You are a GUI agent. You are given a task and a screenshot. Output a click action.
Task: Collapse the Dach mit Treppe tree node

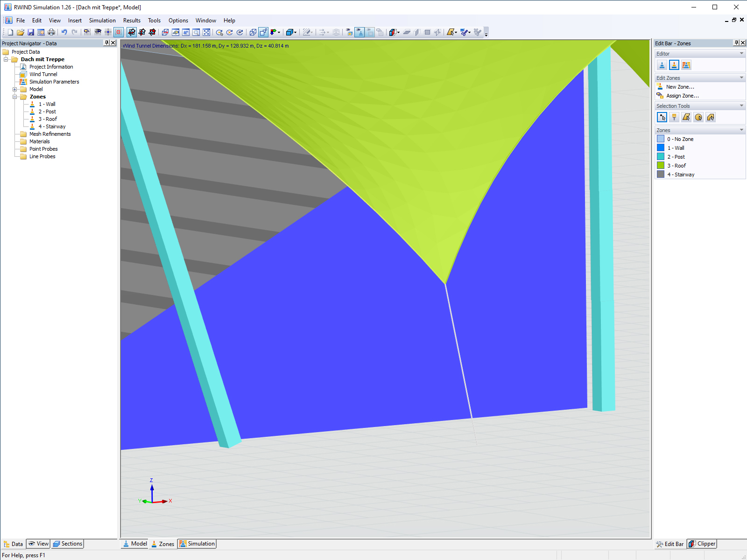(x=6, y=59)
